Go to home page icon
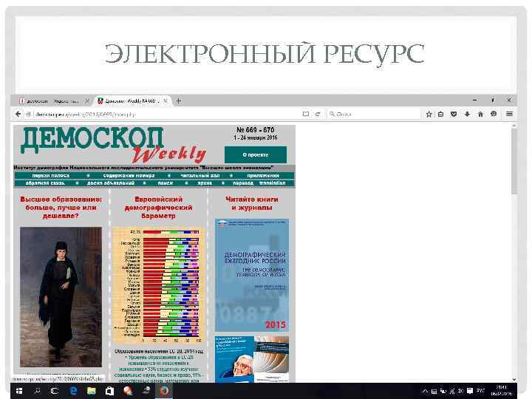This screenshot has height=399, width=532. (480, 115)
